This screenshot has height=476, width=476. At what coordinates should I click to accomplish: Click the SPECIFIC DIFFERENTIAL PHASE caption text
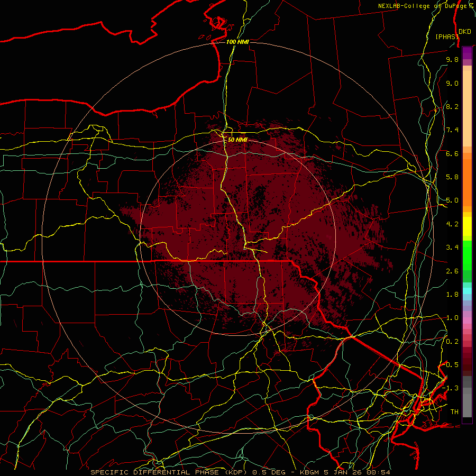click(154, 472)
